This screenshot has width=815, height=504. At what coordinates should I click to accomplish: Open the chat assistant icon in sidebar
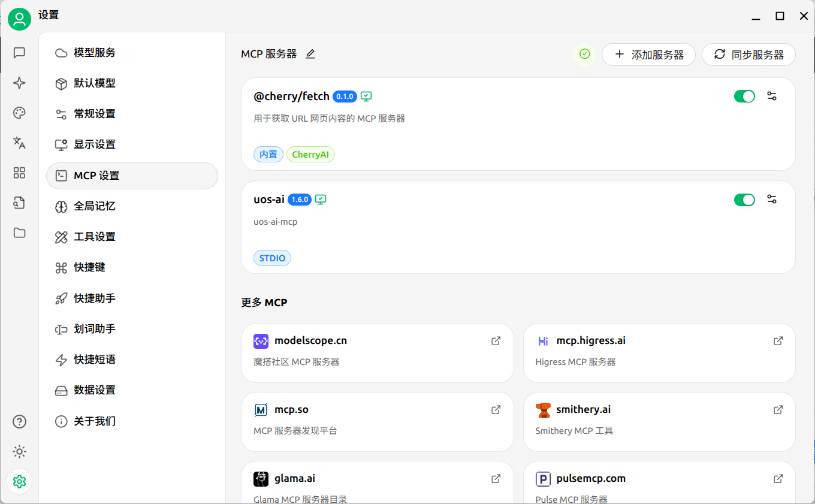19,53
